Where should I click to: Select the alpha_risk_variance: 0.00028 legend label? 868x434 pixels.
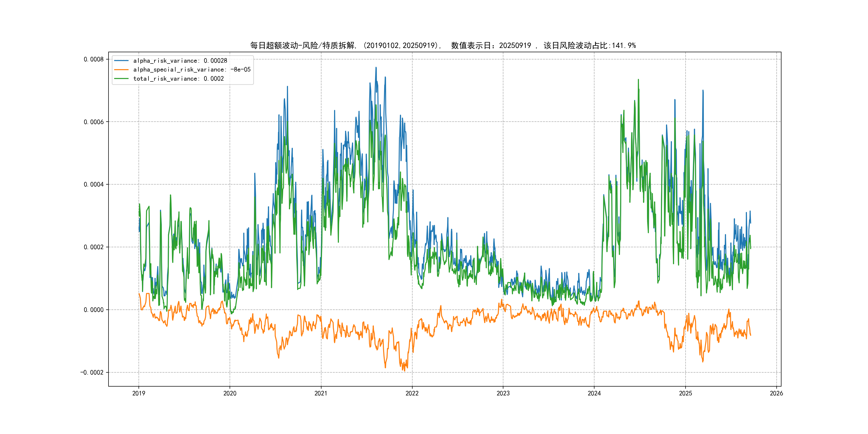pyautogui.click(x=180, y=61)
